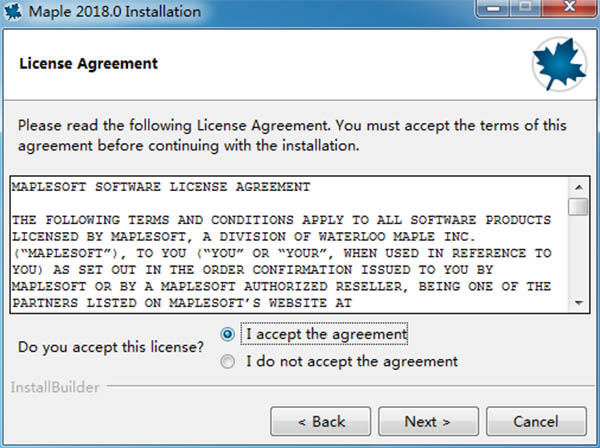Select "I accept the agreement" radio button
Viewport: 600px width, 448px height.
(x=227, y=334)
